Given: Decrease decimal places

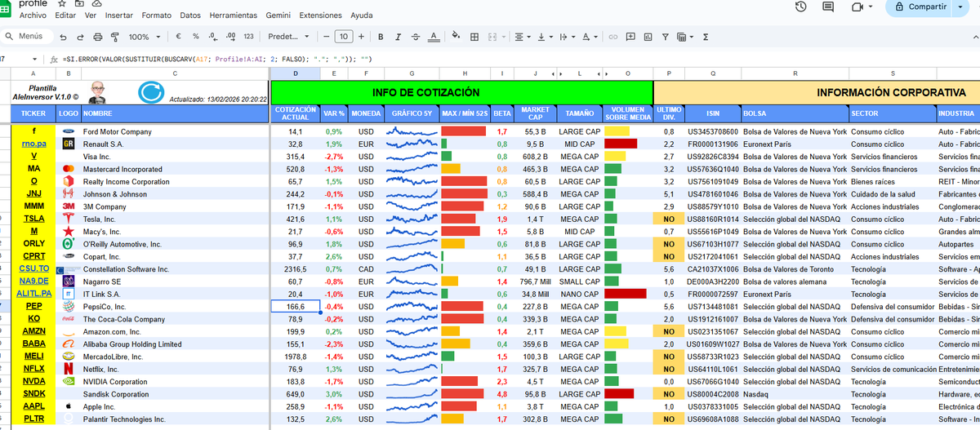Looking at the screenshot, I should tap(212, 37).
